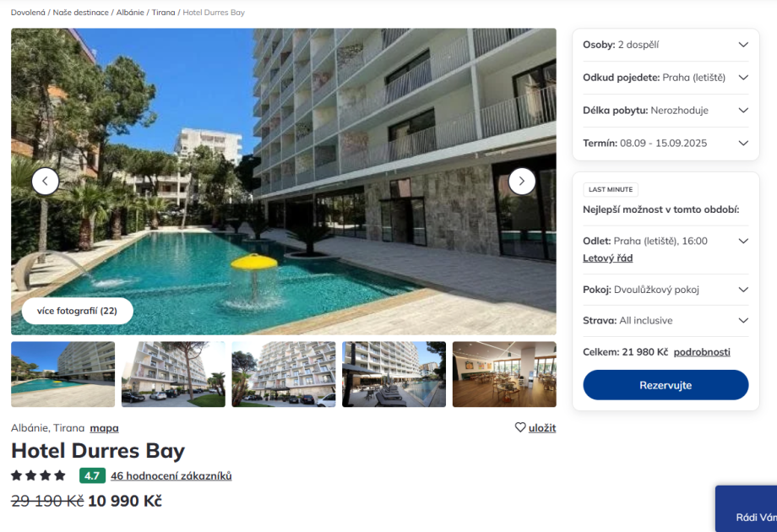Expand the Odlet departure chevron
The image size is (777, 532).
pos(743,242)
